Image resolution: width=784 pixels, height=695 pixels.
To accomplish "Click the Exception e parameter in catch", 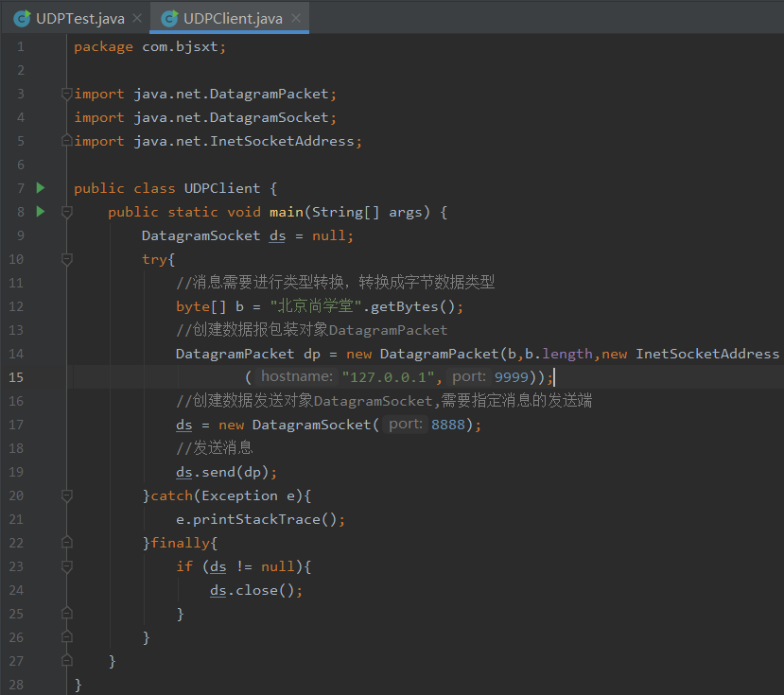I will pos(248,495).
